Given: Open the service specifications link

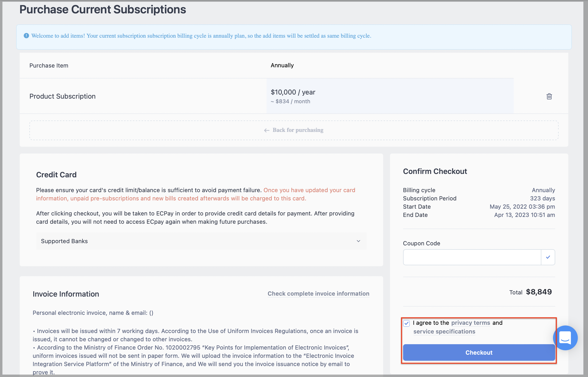Looking at the screenshot, I should pos(444,332).
